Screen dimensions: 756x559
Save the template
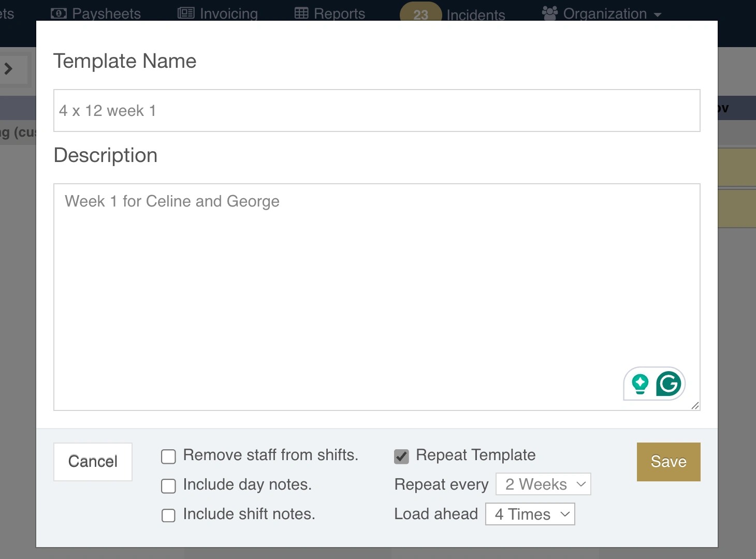click(x=668, y=462)
